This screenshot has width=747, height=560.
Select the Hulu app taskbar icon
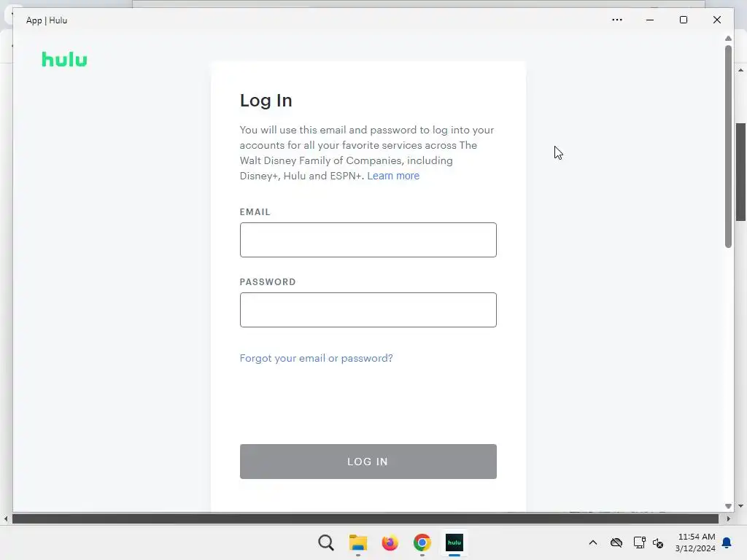point(454,542)
